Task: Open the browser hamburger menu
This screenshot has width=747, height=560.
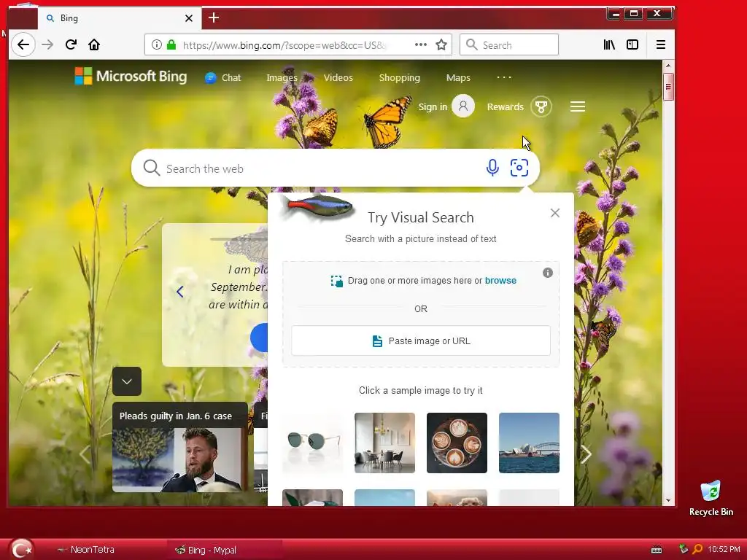Action: [x=661, y=44]
